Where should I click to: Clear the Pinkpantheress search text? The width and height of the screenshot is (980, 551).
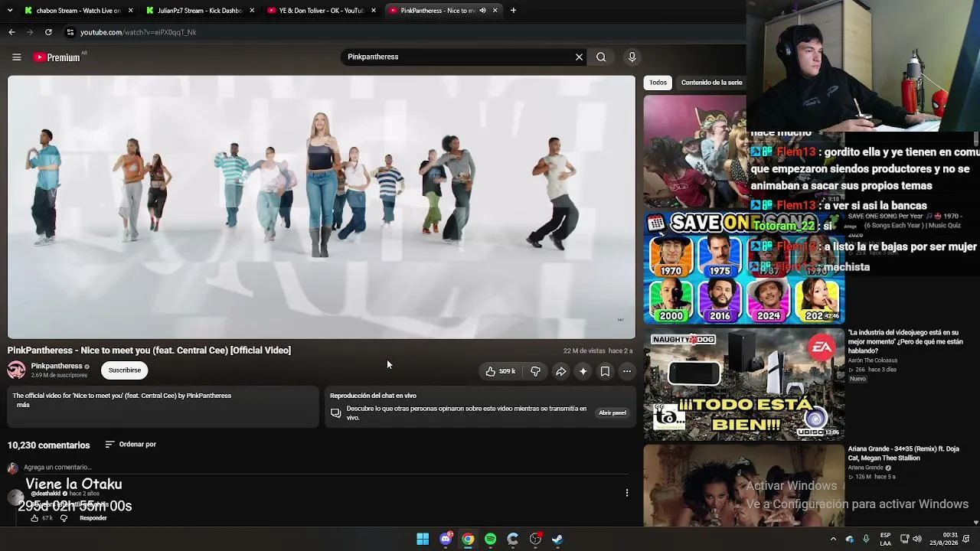click(x=579, y=57)
